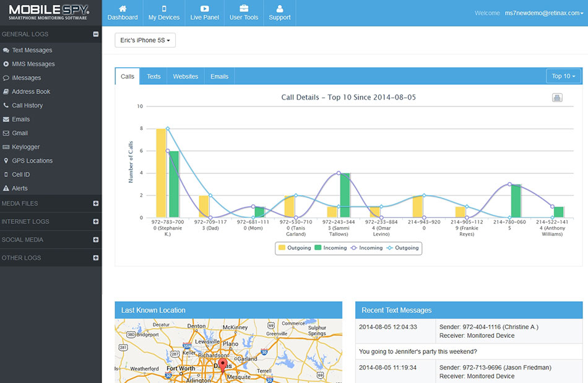Image resolution: width=588 pixels, height=383 pixels.
Task: Open Call History in sidebar
Action: 27,105
